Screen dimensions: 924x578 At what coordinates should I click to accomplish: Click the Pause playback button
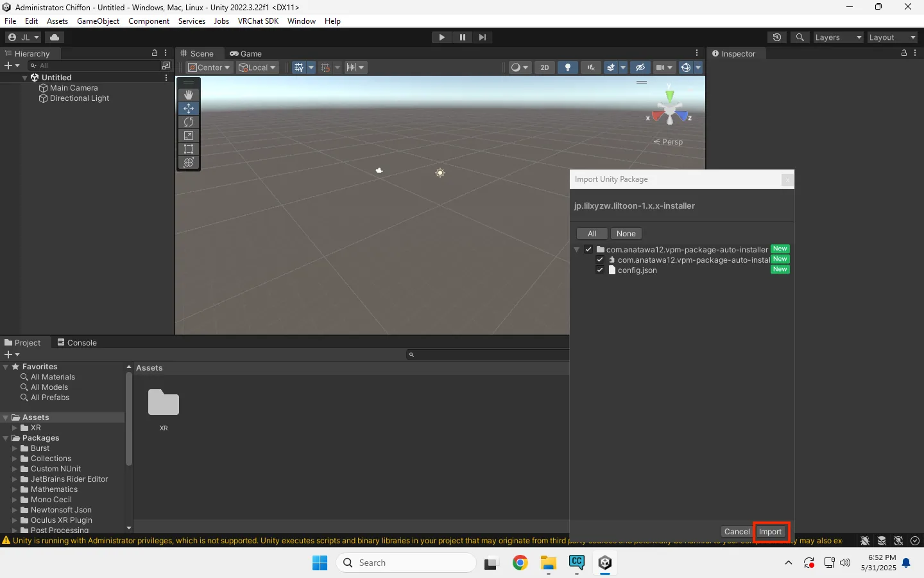click(462, 37)
